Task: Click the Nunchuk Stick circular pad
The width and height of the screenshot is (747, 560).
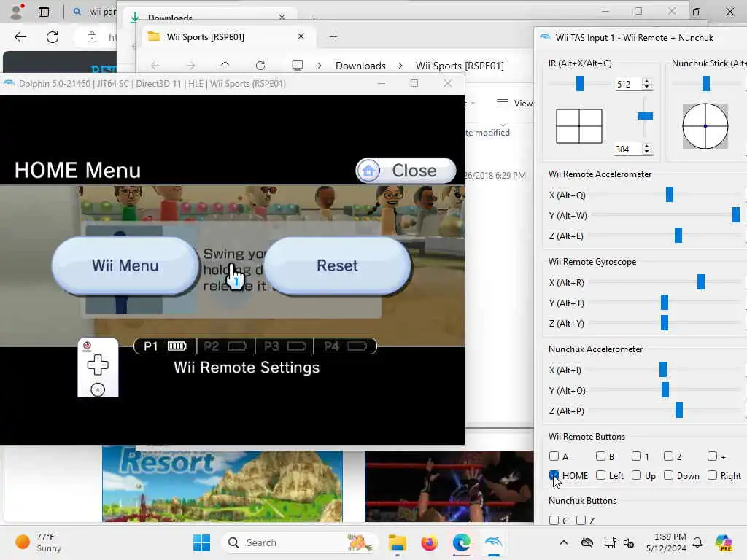Action: [x=705, y=125]
